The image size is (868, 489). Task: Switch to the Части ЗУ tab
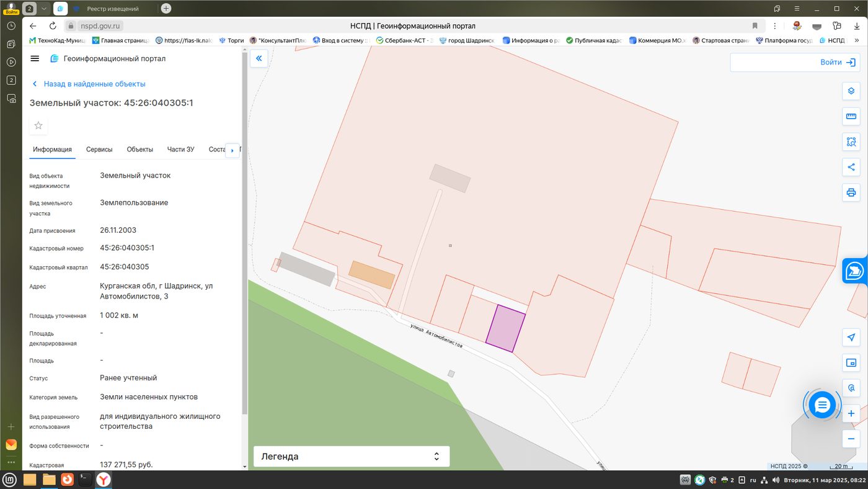(x=181, y=150)
